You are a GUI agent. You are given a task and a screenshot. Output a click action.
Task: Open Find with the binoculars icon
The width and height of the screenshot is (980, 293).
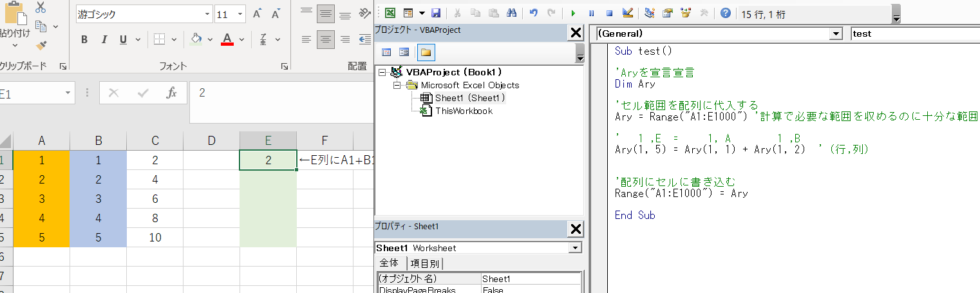point(512,13)
